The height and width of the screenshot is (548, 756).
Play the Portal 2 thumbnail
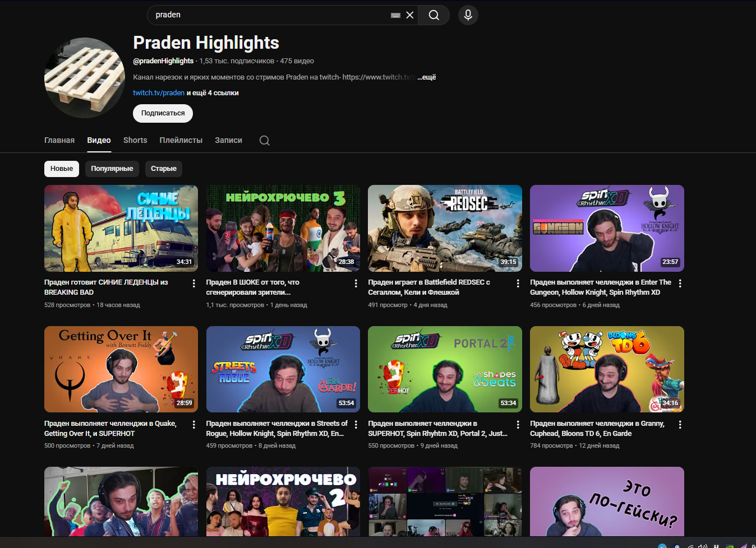pyautogui.click(x=445, y=369)
